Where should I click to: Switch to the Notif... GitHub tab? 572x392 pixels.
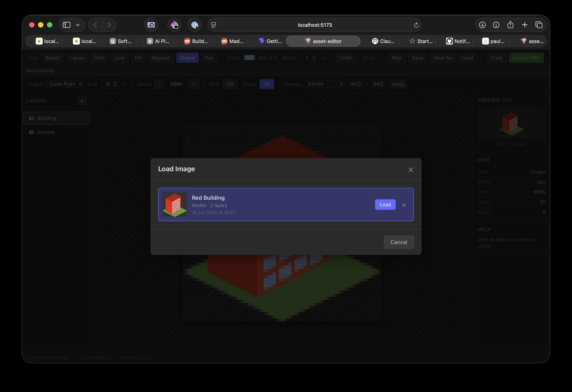point(458,41)
